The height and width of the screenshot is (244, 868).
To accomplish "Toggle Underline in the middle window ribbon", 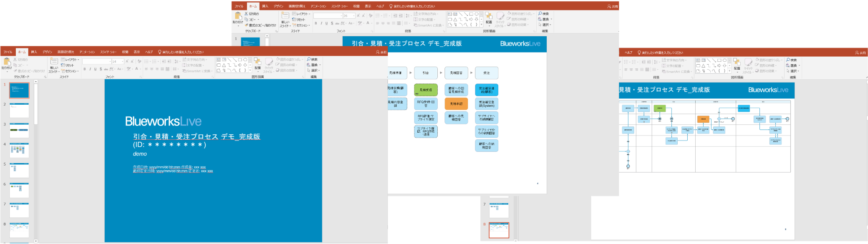I will 327,23.
